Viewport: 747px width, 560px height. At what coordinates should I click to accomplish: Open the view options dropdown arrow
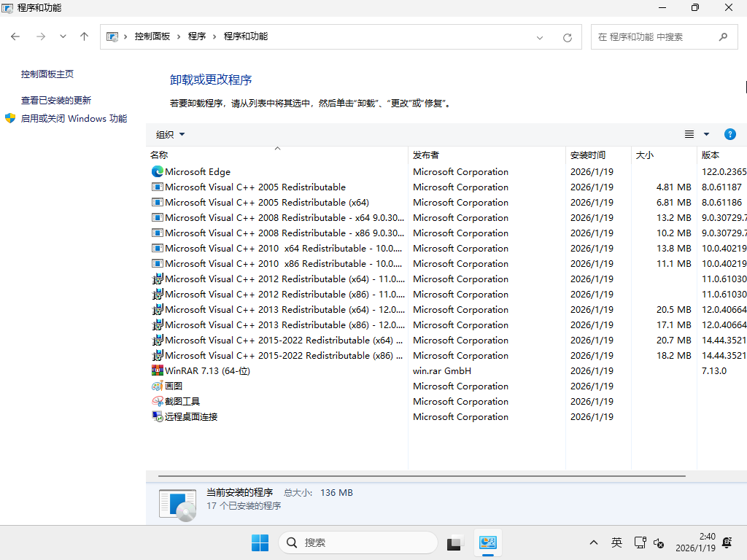click(705, 134)
